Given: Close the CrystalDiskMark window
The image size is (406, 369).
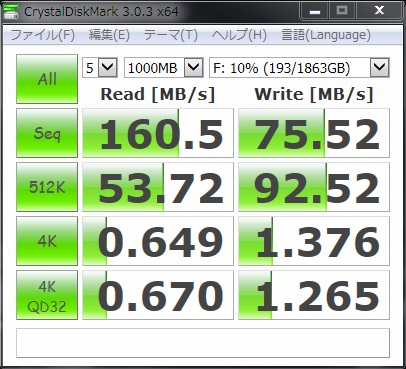Looking at the screenshot, I should coord(379,11).
